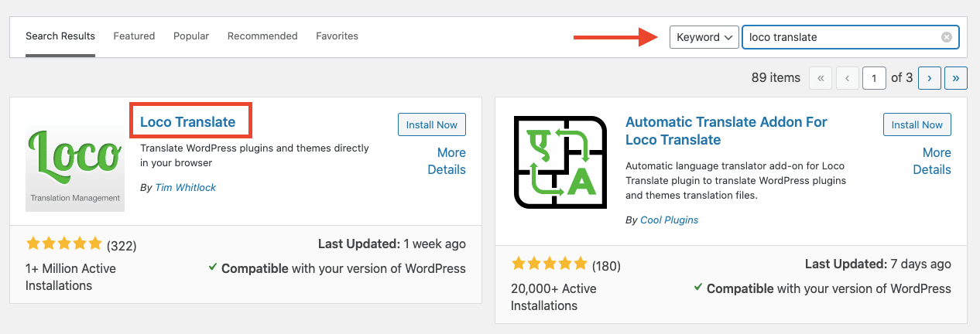Install the Automatic Translate Addon plugin
This screenshot has height=334, width=980.
coord(917,124)
